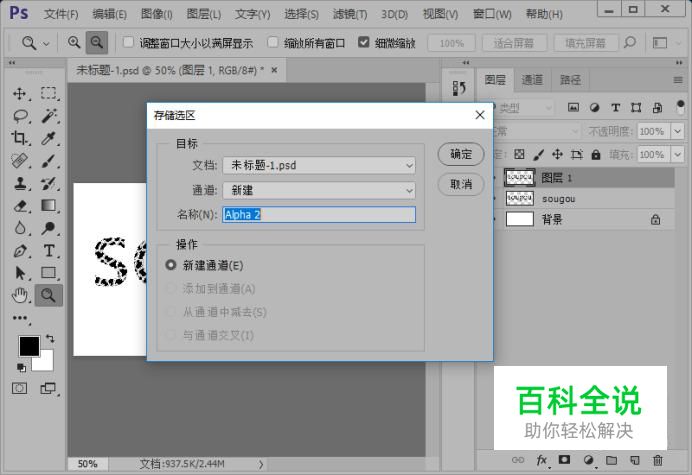
Task: Open the document dropdown 未标题-1.psd
Action: (x=319, y=166)
